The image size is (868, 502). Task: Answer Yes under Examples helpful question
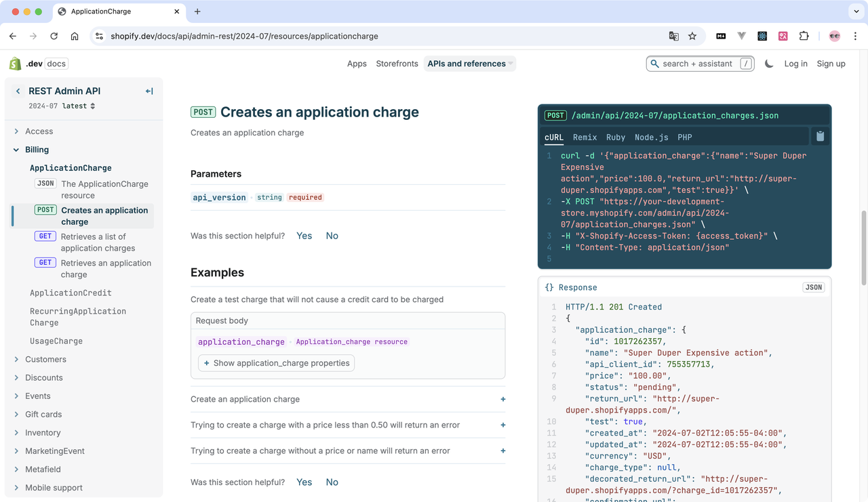[304, 482]
